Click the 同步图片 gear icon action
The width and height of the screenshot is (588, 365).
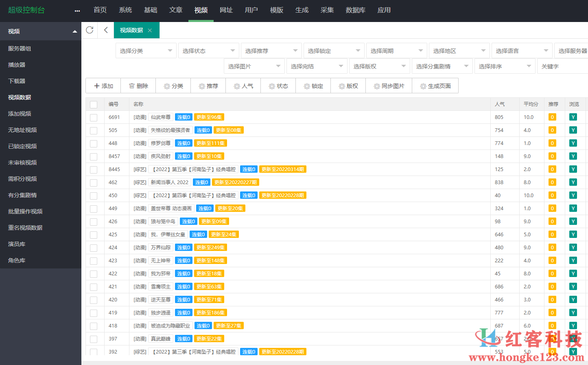point(389,86)
